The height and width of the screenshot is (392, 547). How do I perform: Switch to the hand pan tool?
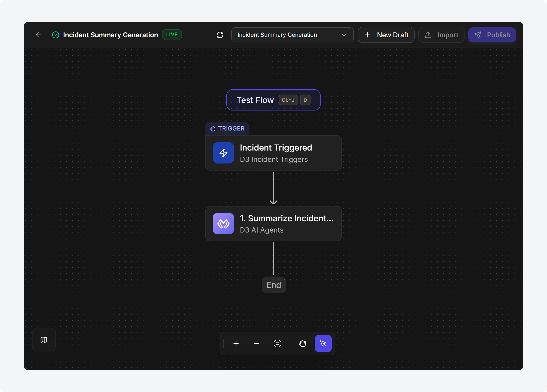click(302, 344)
